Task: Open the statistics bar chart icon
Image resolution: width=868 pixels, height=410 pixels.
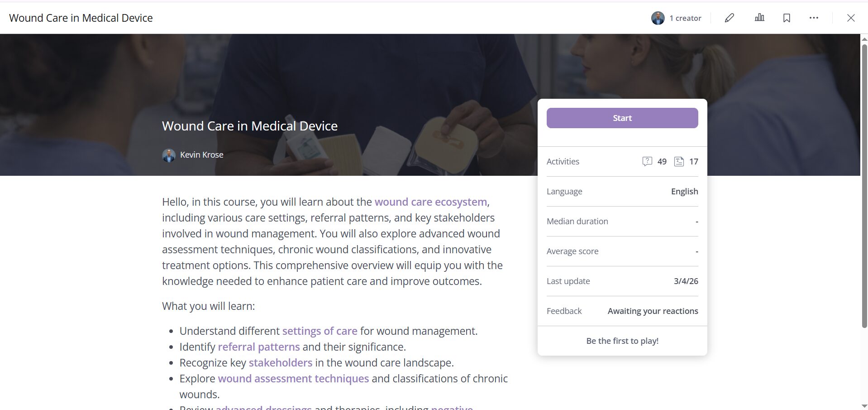Action: [759, 18]
